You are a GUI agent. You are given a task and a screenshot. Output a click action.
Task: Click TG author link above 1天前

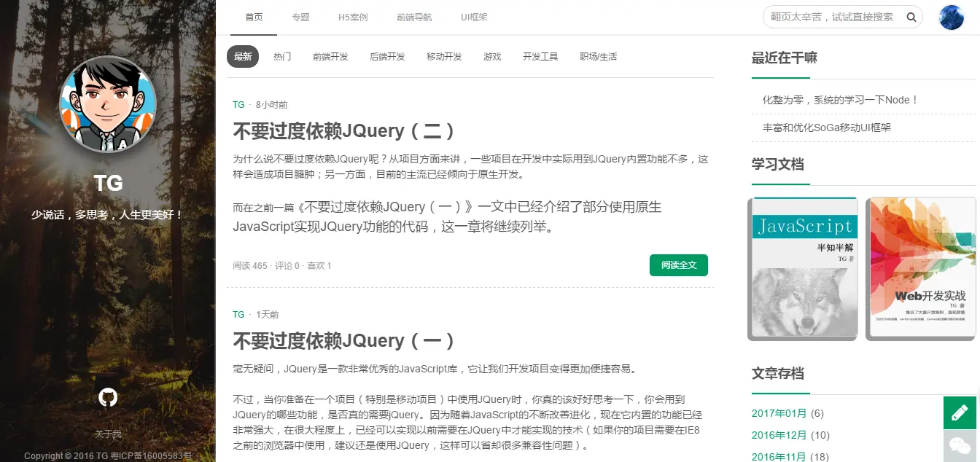[238, 315]
